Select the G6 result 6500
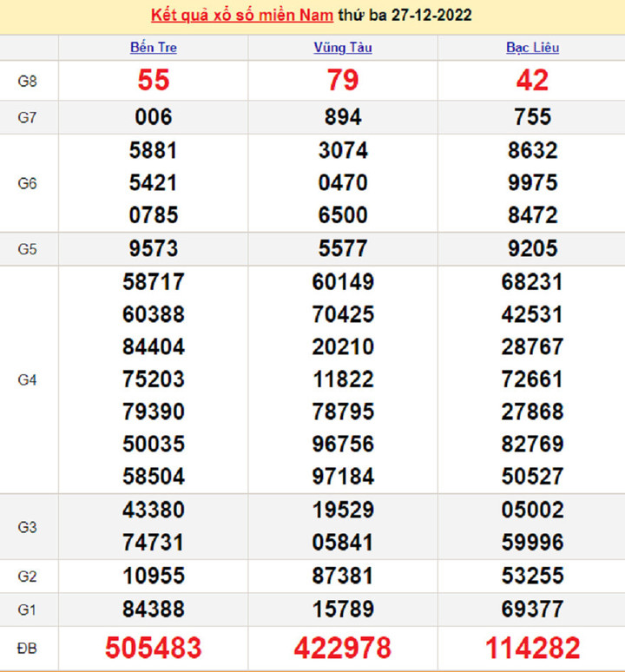The height and width of the screenshot is (672, 625). click(343, 215)
